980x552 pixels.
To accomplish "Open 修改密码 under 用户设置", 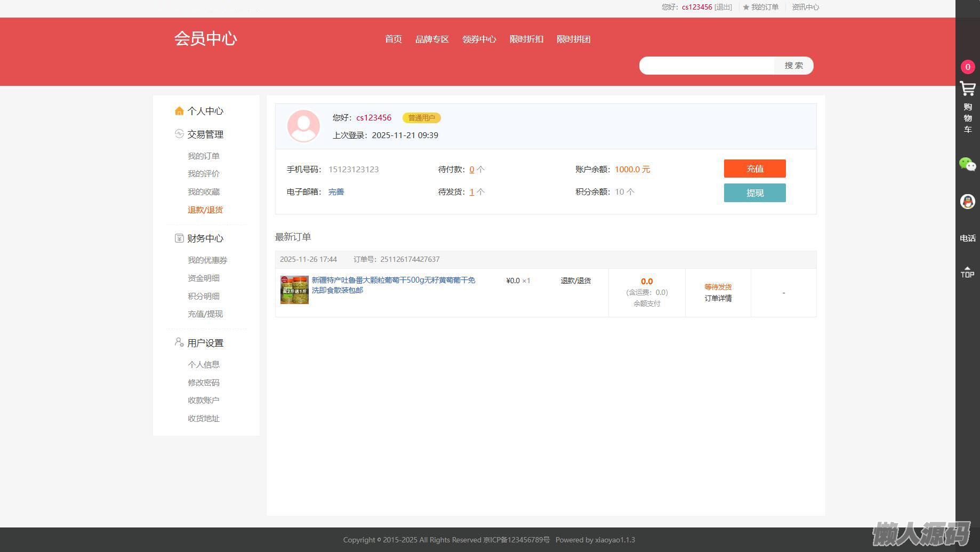I will [204, 383].
